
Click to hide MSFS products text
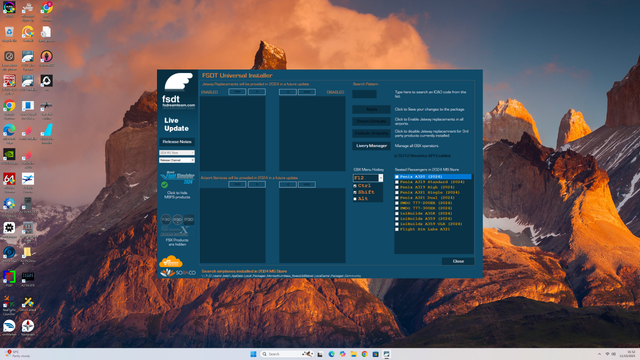[177, 195]
